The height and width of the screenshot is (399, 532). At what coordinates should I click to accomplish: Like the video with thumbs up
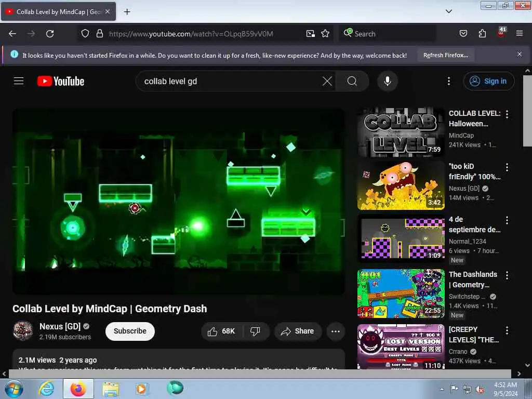click(221, 331)
